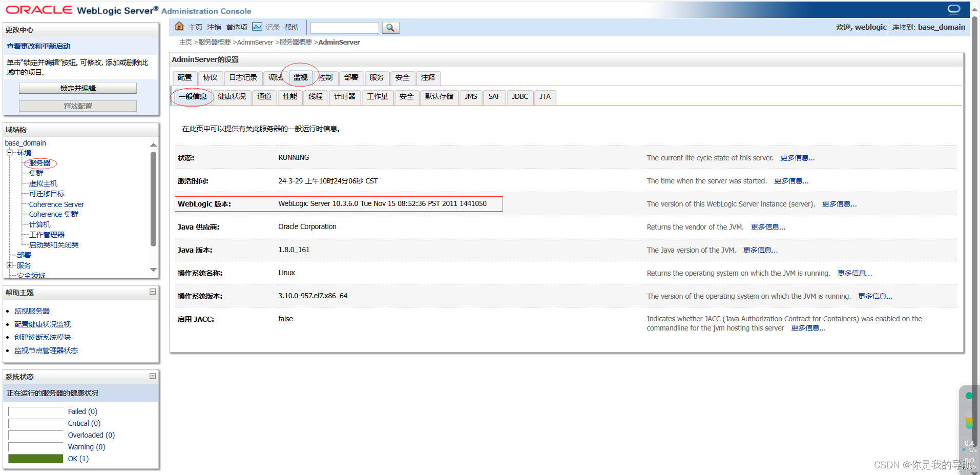The image size is (980, 475).
Task: Switch to the 控制 tab
Action: [x=325, y=78]
